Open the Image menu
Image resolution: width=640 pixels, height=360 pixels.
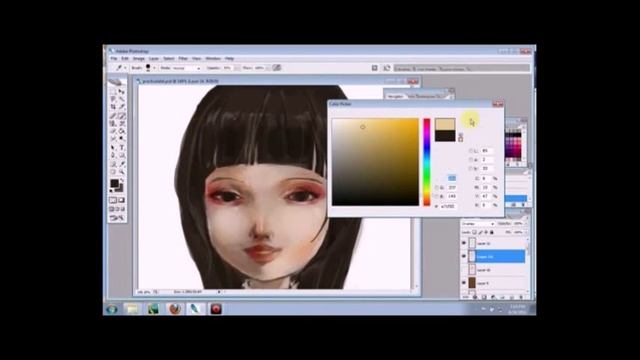[139, 59]
